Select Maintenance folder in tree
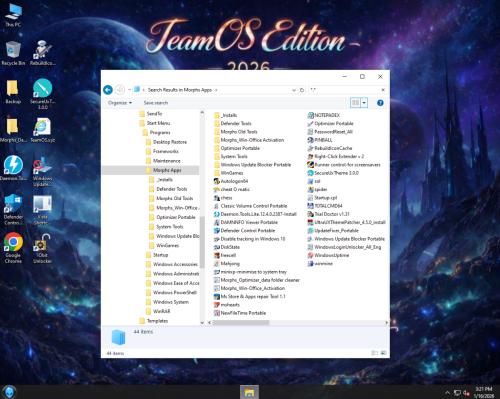This screenshot has height=399, width=500. point(163,161)
